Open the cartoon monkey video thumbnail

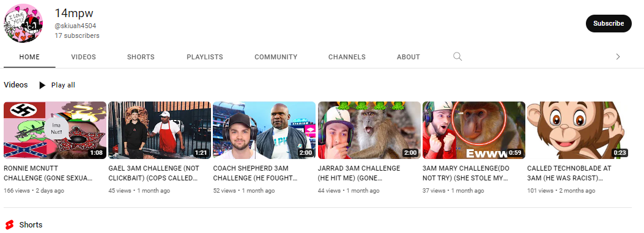pyautogui.click(x=579, y=130)
